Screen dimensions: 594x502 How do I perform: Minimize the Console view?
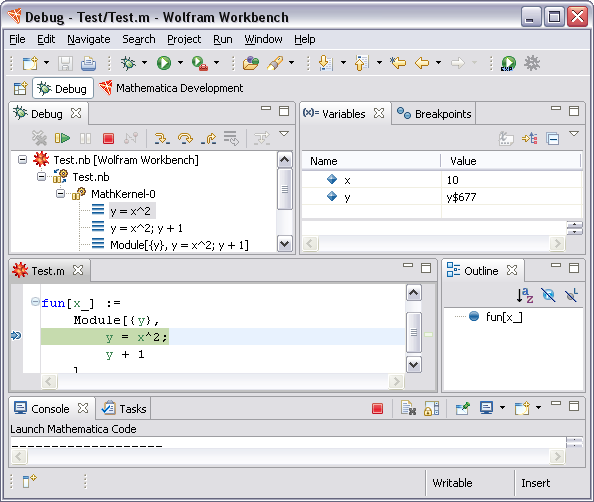pyautogui.click(x=556, y=403)
